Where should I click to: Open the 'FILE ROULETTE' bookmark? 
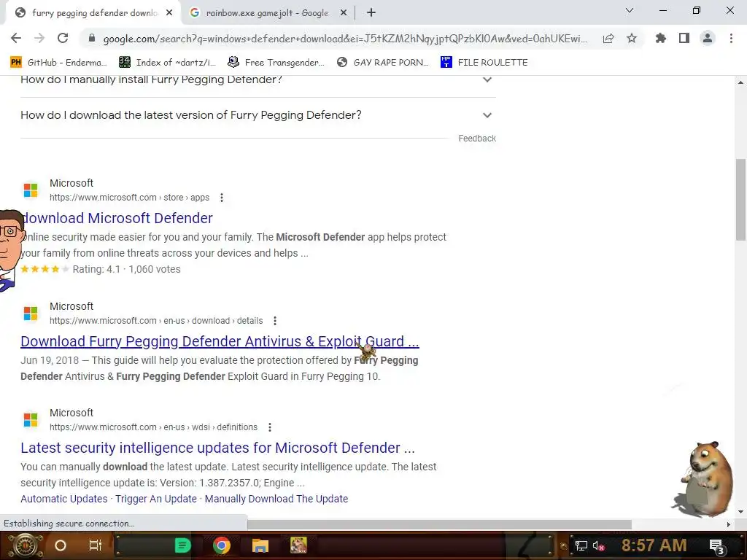[x=484, y=62]
